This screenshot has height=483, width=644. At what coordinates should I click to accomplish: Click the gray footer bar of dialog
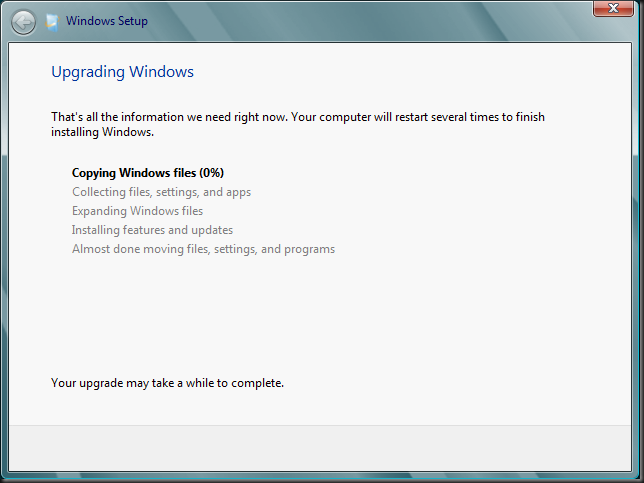320,448
